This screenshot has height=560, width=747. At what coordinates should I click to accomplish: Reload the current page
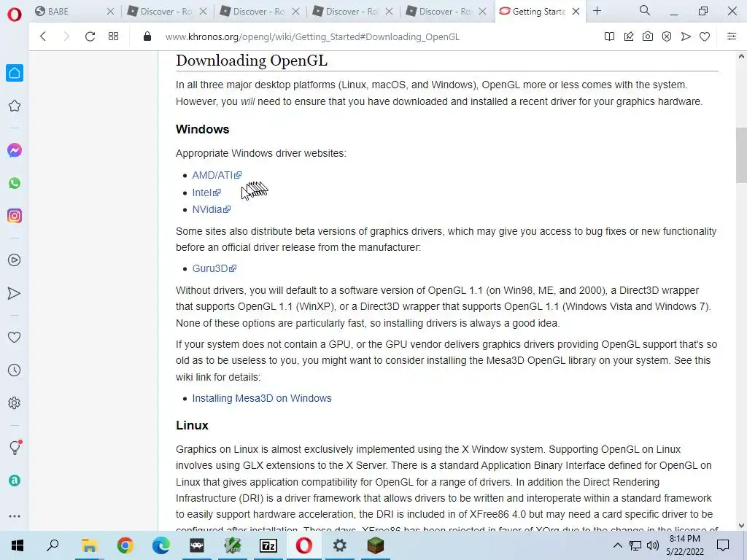(90, 36)
